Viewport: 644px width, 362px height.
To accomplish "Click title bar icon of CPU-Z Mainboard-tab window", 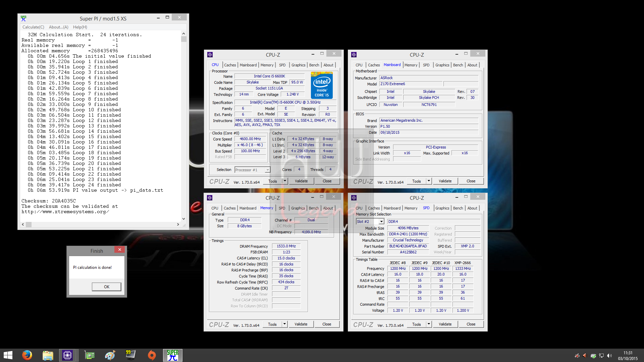I will pyautogui.click(x=354, y=55).
